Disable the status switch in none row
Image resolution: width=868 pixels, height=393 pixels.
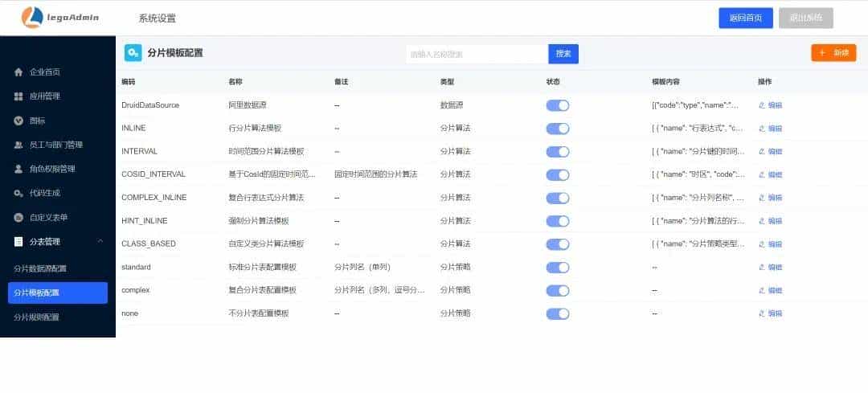(x=558, y=314)
